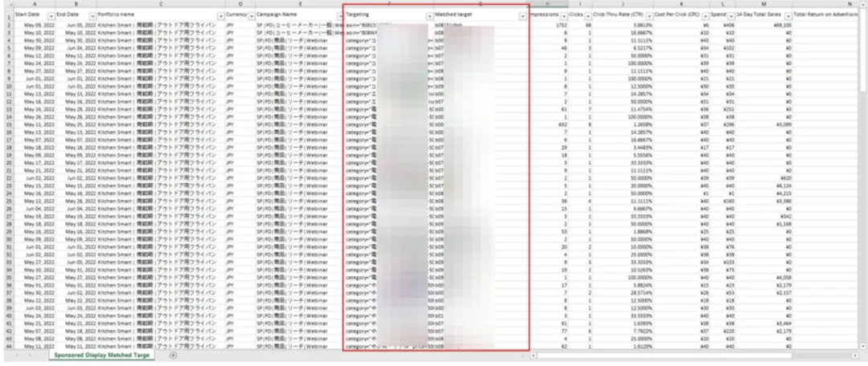
Task: Select column M header
Action: pyautogui.click(x=762, y=5)
